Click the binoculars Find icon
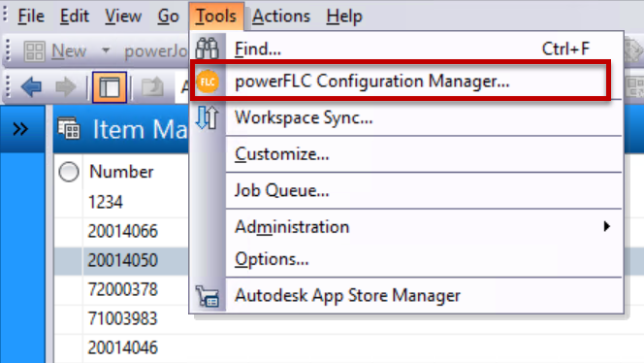This screenshot has width=644, height=363. (207, 49)
